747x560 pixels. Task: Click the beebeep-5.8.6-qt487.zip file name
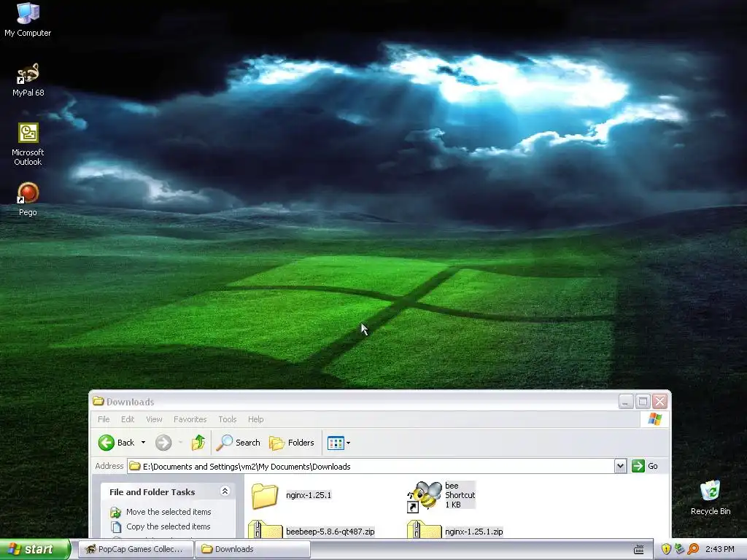330,532
